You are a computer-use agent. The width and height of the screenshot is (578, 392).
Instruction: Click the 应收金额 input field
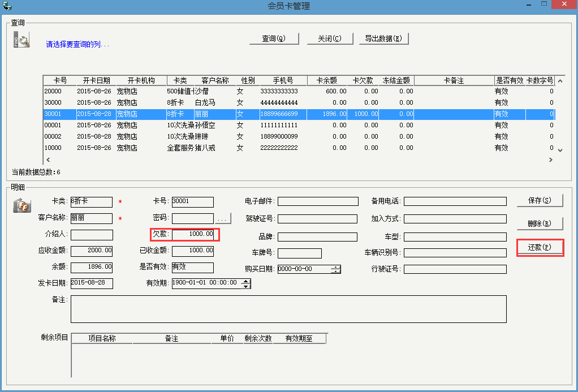pos(92,251)
